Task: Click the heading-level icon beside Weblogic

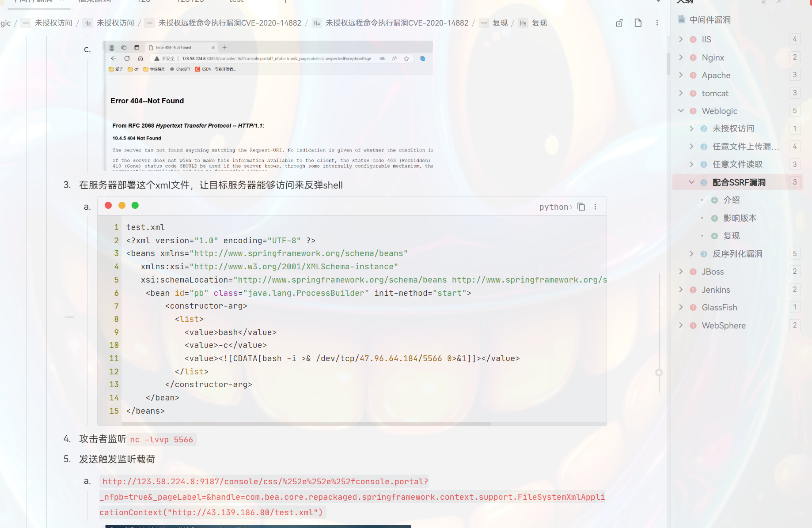Action: pos(693,111)
